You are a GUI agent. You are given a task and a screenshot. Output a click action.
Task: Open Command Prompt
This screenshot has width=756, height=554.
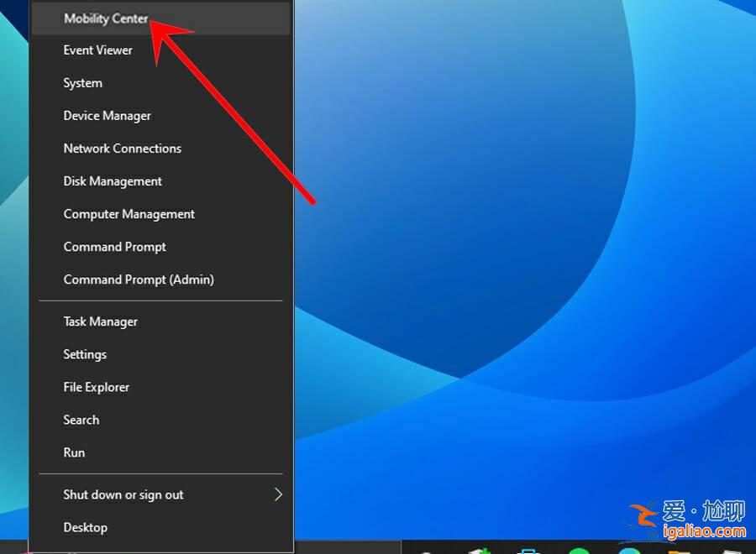click(114, 247)
